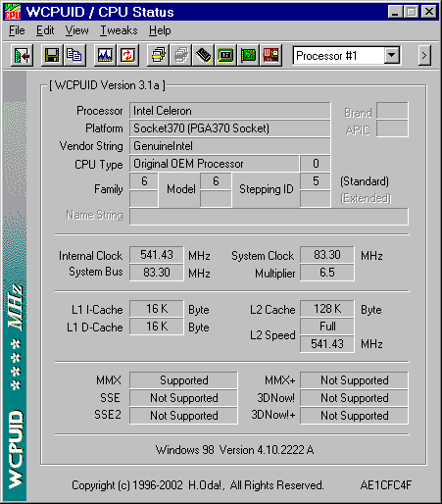Click the Processor field 'Intel Celeron'

point(230,111)
